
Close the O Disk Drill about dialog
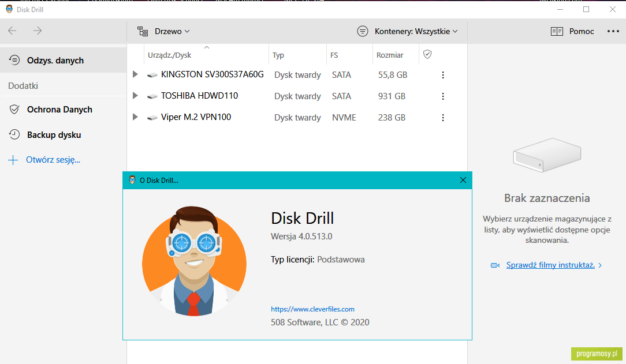(x=463, y=180)
